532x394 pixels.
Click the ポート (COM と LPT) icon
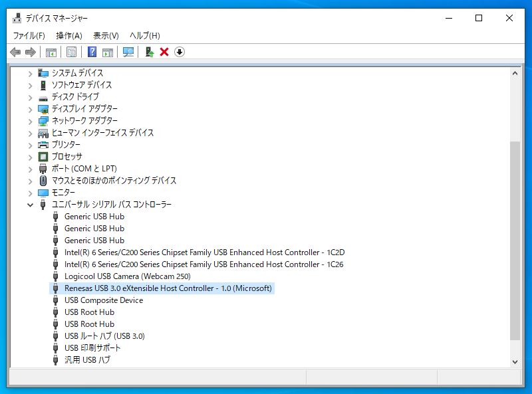pos(43,169)
